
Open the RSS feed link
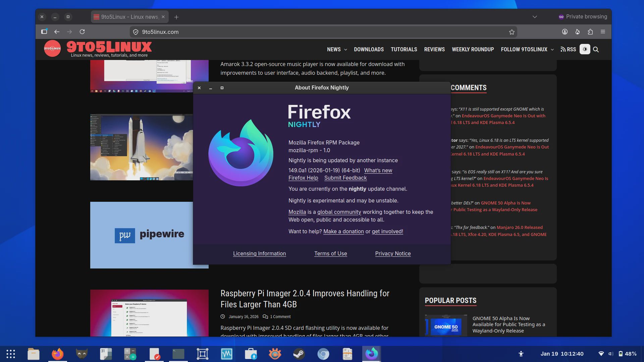click(x=568, y=50)
